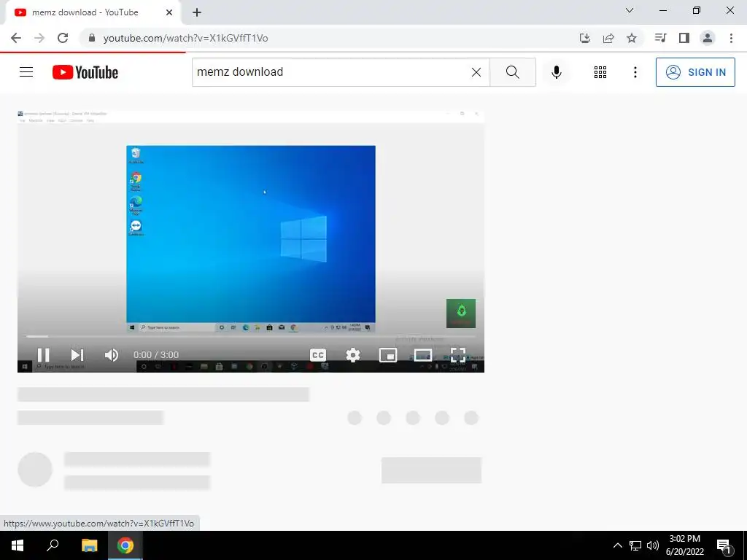Enable miniplayer mode
Image resolution: width=747 pixels, height=560 pixels.
click(388, 355)
